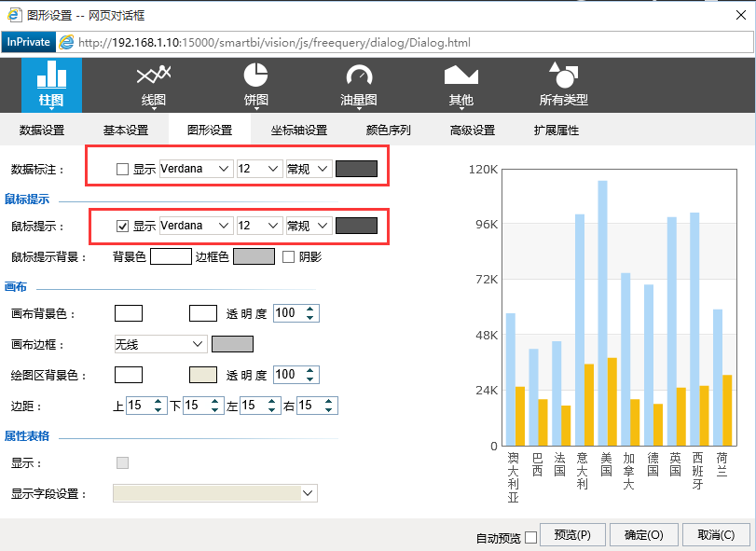Click the 属性表格 section heading

(26, 436)
